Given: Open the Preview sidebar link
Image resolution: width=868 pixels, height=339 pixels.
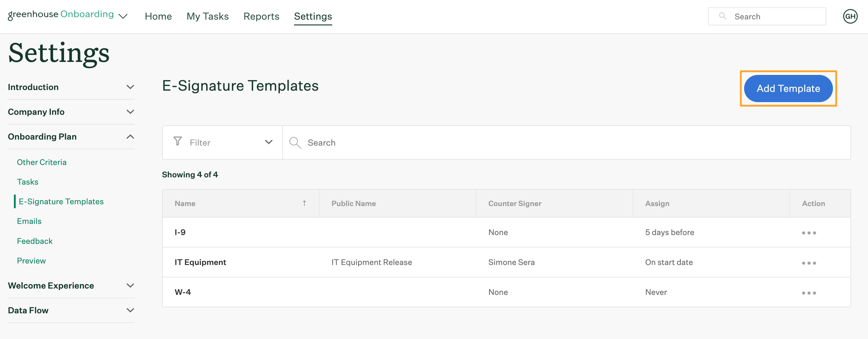Looking at the screenshot, I should pos(31,260).
